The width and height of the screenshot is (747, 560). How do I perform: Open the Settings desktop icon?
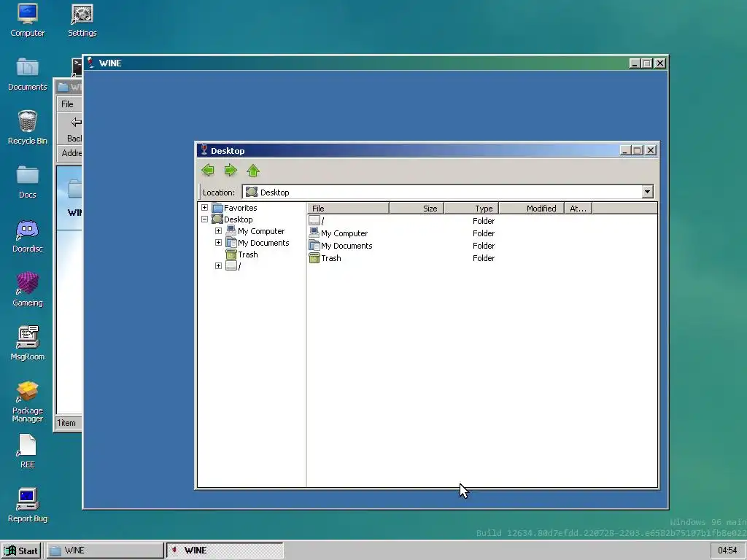[x=82, y=20]
